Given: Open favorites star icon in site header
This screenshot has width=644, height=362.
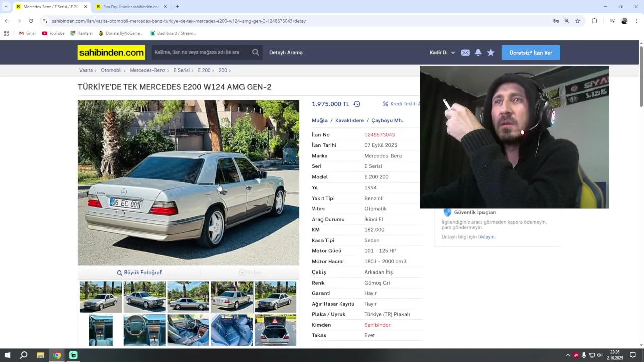Looking at the screenshot, I should 491,53.
